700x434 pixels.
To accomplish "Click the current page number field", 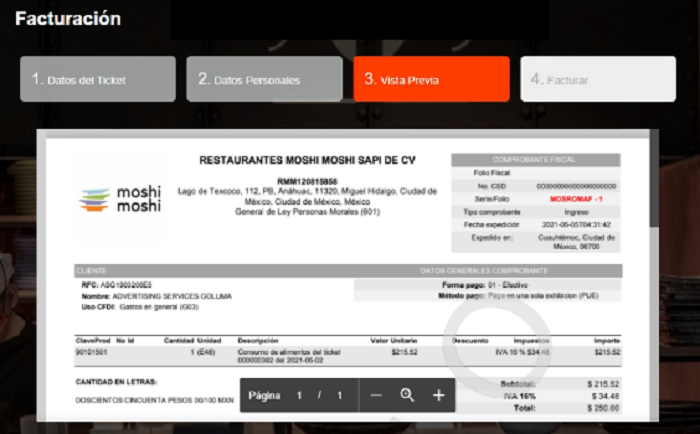I will 299,396.
